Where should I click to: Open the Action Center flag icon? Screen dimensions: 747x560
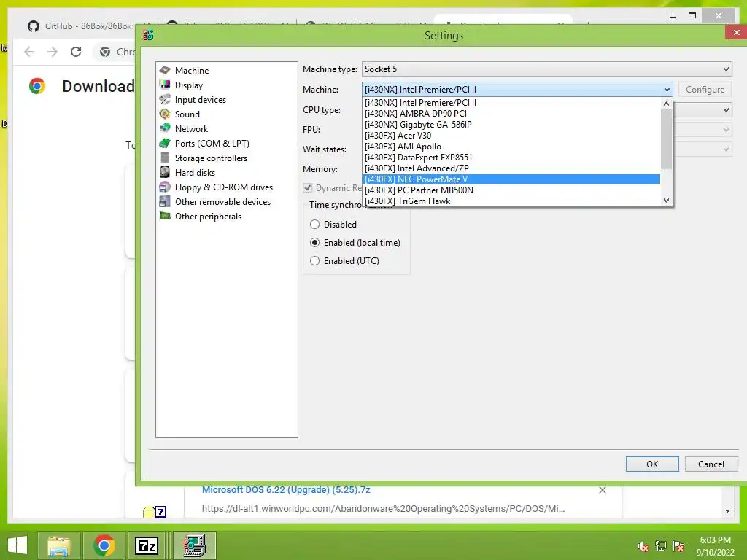click(x=678, y=546)
